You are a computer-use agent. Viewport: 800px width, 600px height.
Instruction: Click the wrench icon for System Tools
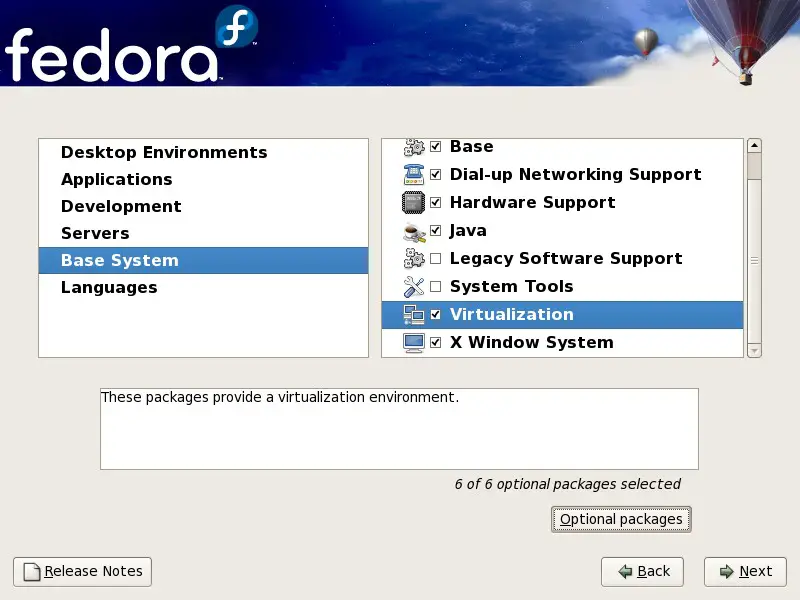414,286
